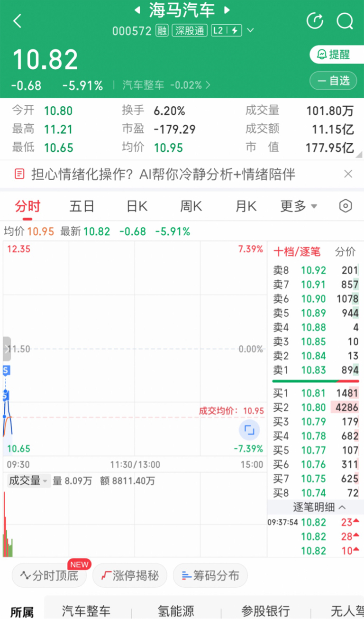Expand stock info chevron next to L2
The width and height of the screenshot is (364, 619).
coord(250,31)
